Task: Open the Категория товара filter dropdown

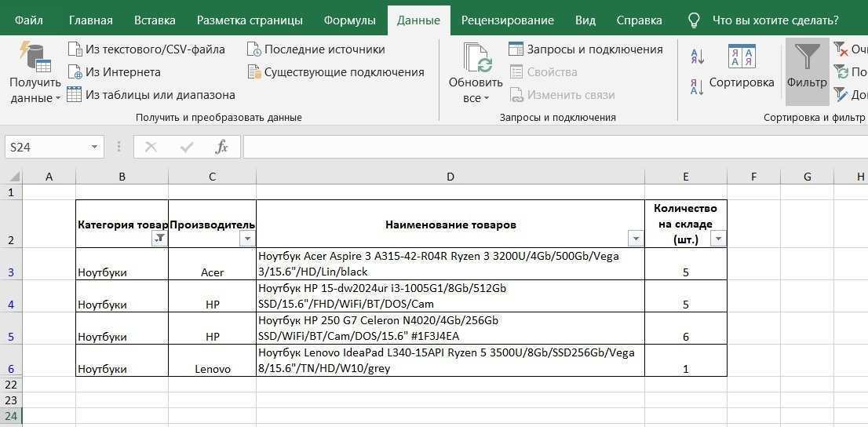Action: pos(159,238)
